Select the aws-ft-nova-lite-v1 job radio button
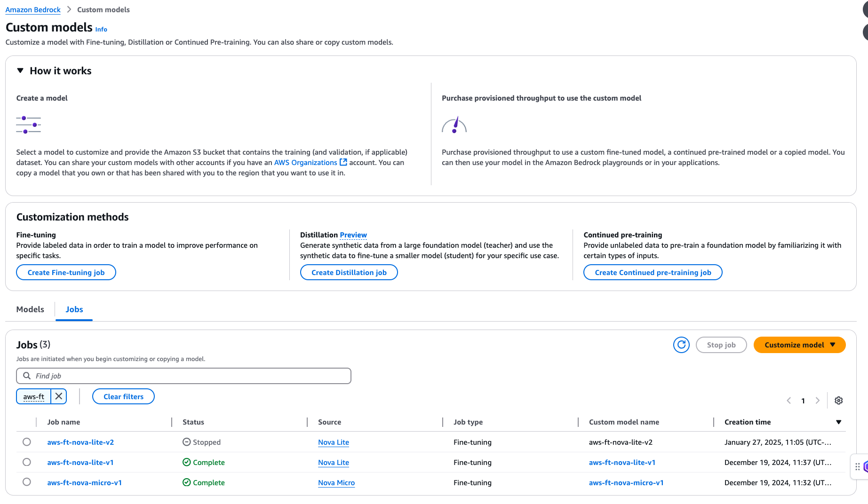 pyautogui.click(x=27, y=462)
